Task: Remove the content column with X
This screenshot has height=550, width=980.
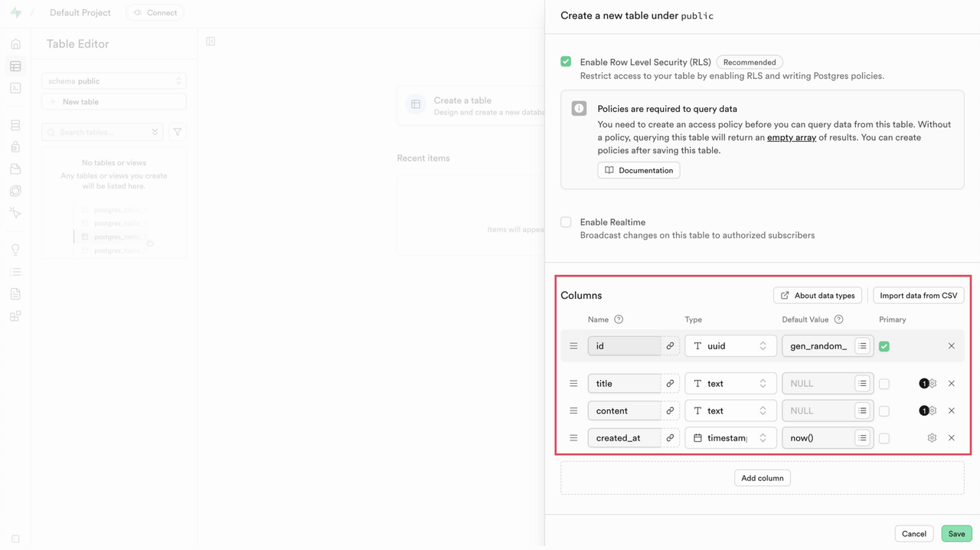Action: click(951, 411)
